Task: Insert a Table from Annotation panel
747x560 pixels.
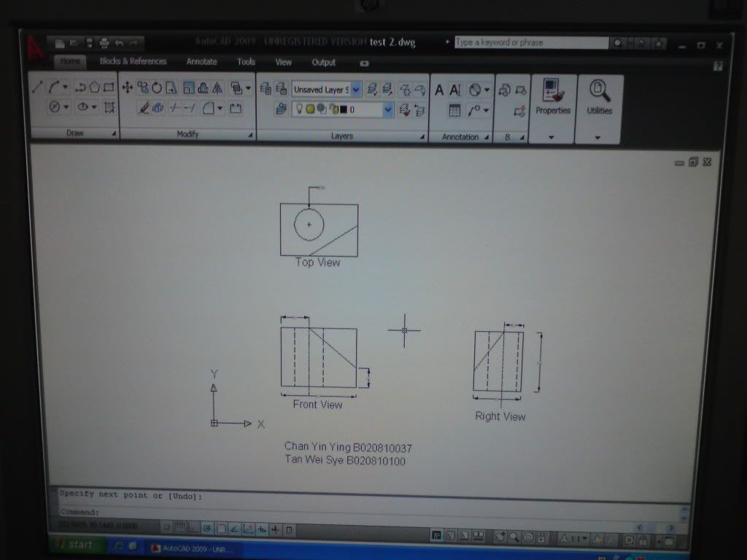Action: (x=454, y=111)
